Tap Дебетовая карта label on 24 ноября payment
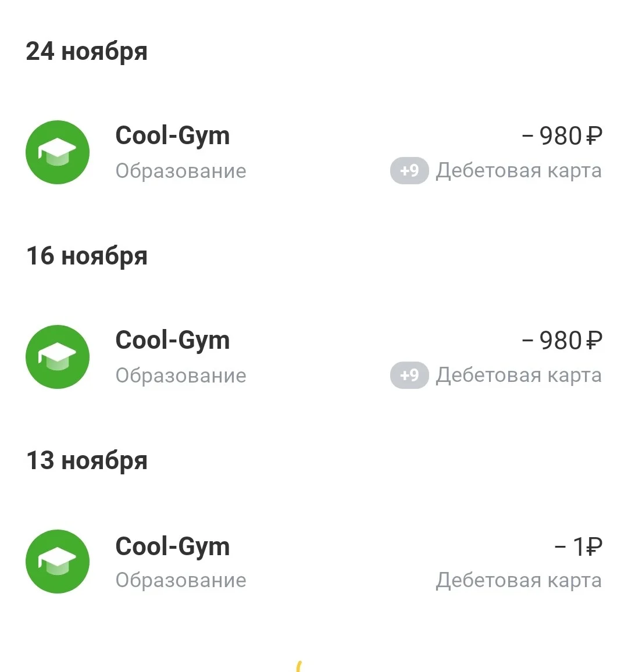Viewport: 628px width, 672px height. point(519,170)
